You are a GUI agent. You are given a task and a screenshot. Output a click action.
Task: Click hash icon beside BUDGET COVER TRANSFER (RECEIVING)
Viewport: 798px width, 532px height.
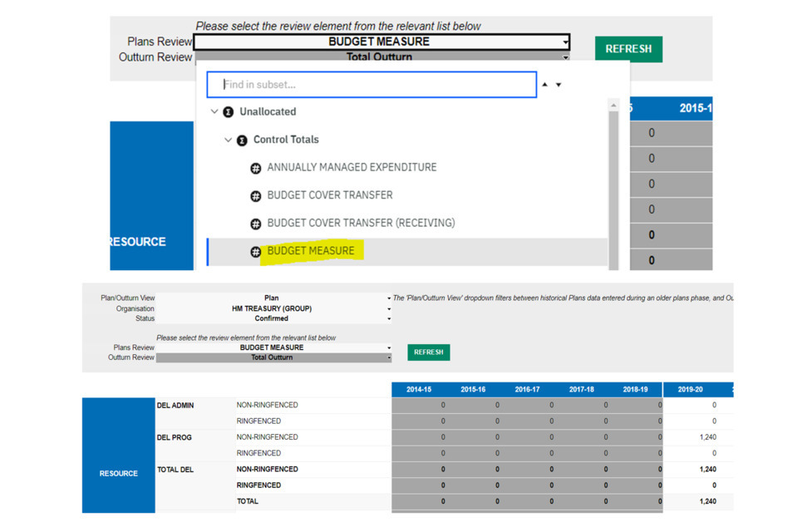pos(256,224)
